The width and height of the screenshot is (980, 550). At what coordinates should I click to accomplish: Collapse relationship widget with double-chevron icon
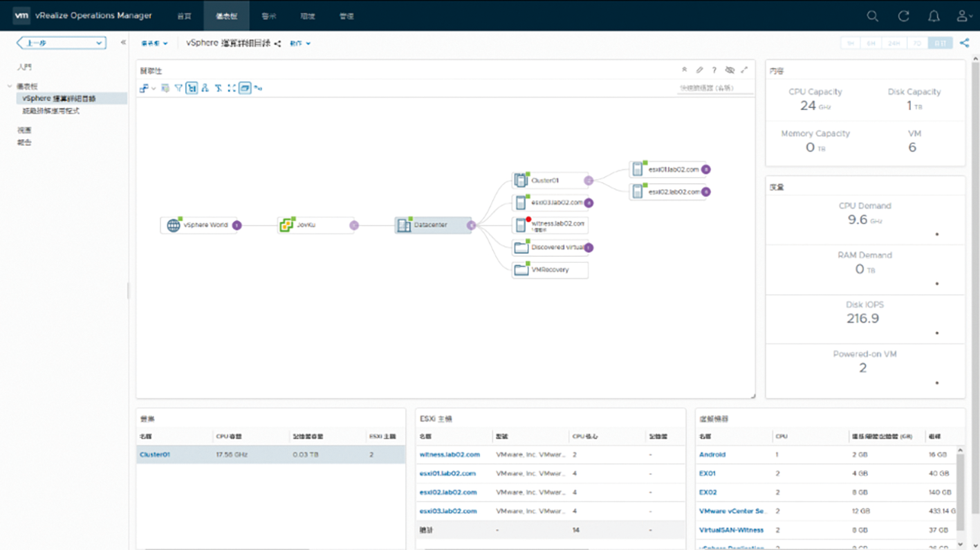click(684, 70)
